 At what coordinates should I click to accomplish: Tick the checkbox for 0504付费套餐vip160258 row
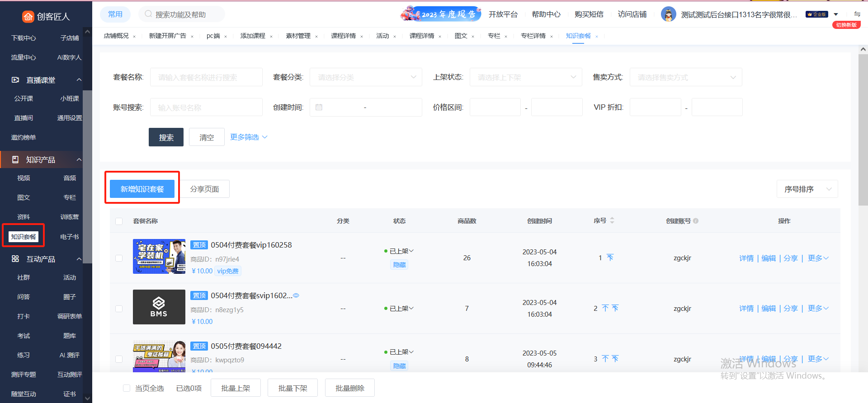tap(119, 258)
